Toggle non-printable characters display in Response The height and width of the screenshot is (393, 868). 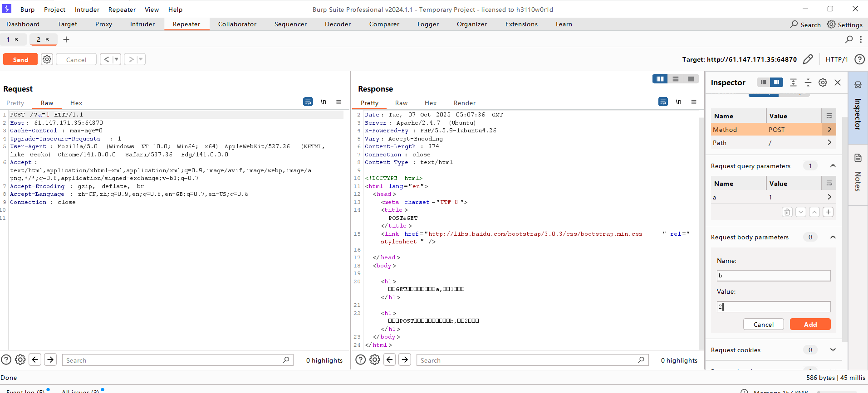tap(678, 102)
